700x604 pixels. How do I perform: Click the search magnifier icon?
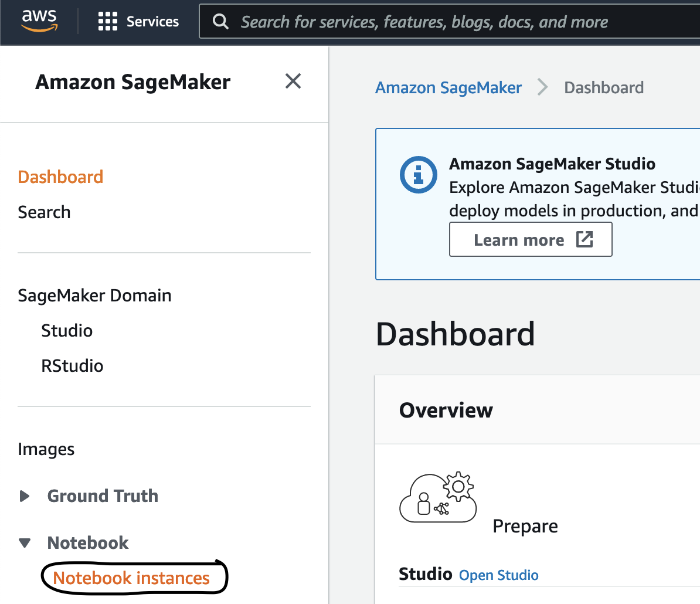[220, 22]
